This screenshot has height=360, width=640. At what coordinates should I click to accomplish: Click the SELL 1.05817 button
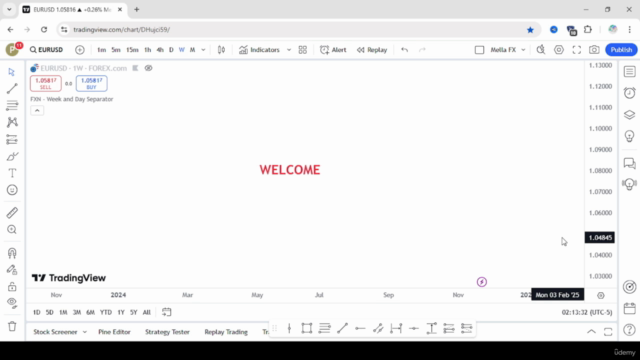(46, 83)
